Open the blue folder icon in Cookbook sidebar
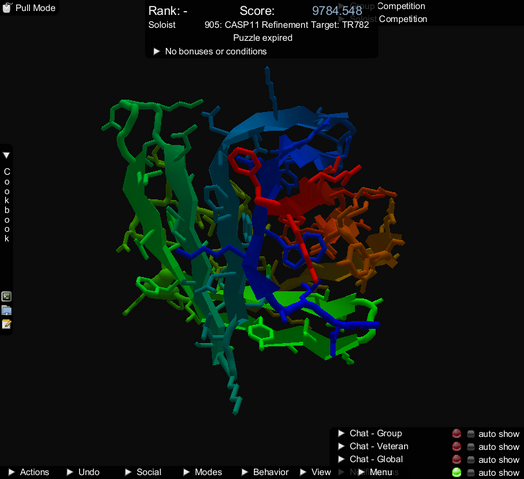 tap(6, 310)
